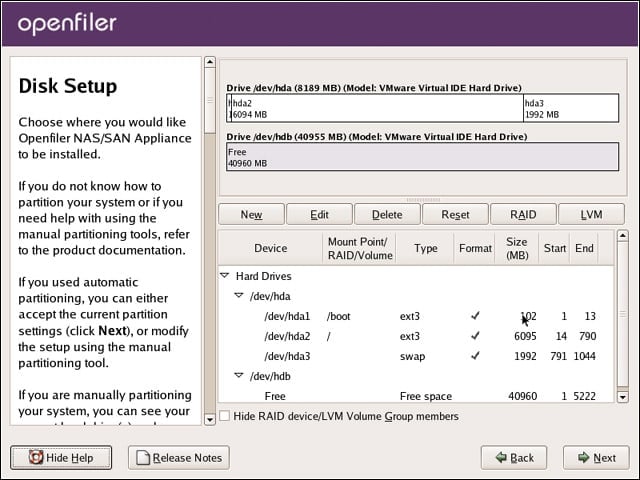Collapse the /dev/hda tree node

pos(239,296)
